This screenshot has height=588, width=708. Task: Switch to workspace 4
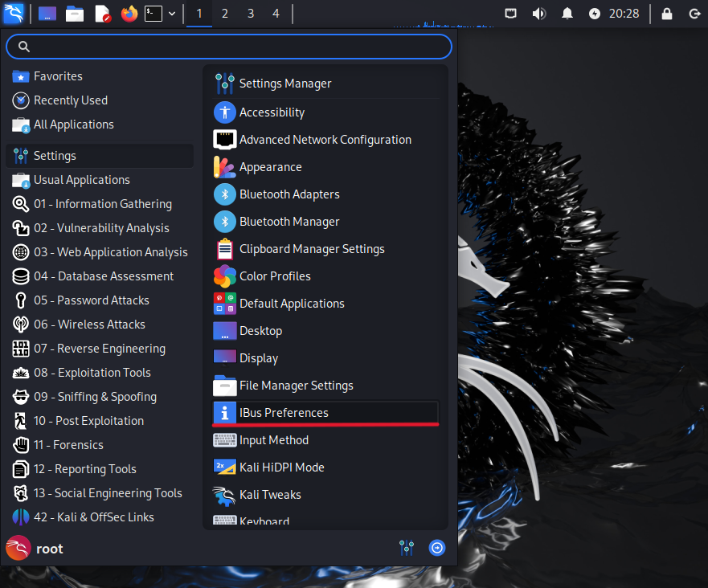pos(276,14)
